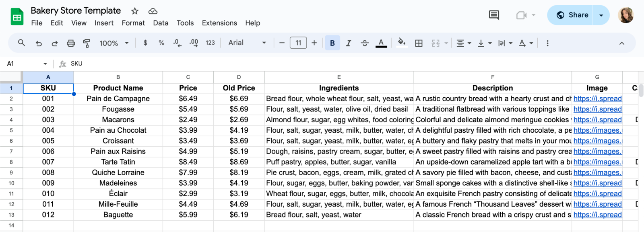Format as currency with dollar icon

145,43
